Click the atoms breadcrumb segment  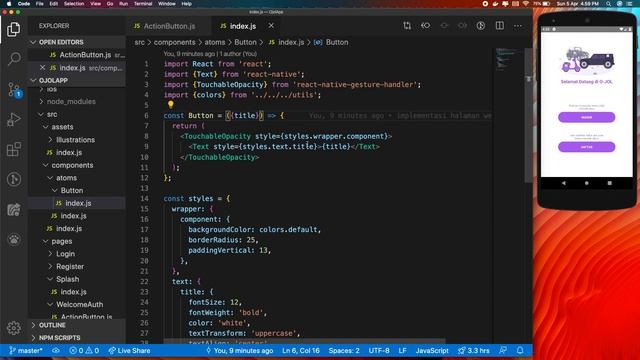pyautogui.click(x=215, y=42)
